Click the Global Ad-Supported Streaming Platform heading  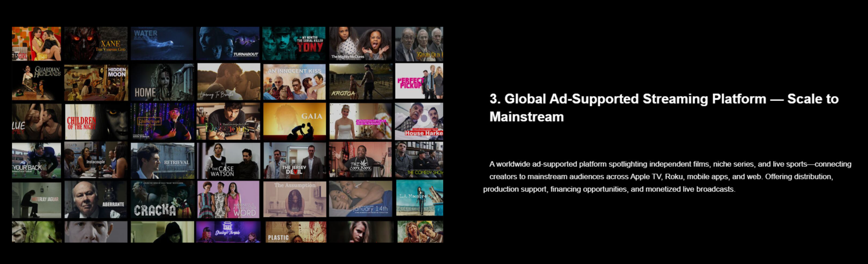coord(664,108)
